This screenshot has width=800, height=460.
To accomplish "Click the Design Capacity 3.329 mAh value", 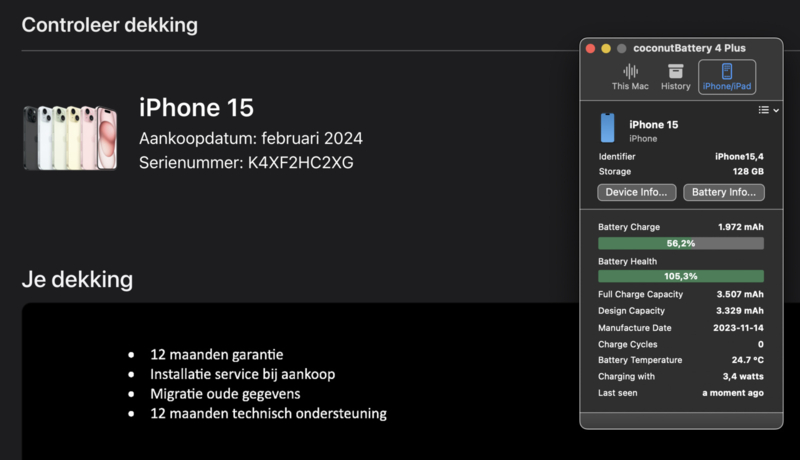I will pos(740,311).
